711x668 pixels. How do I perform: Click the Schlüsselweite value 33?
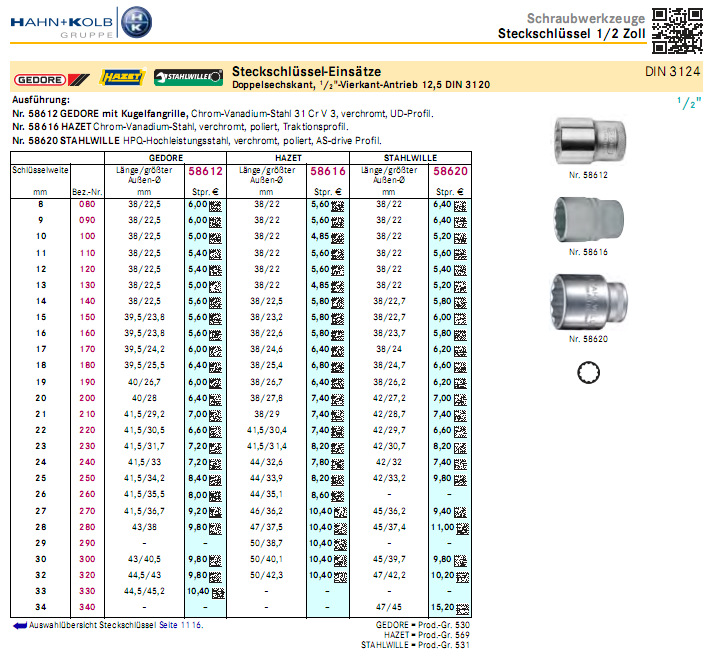pyautogui.click(x=41, y=591)
